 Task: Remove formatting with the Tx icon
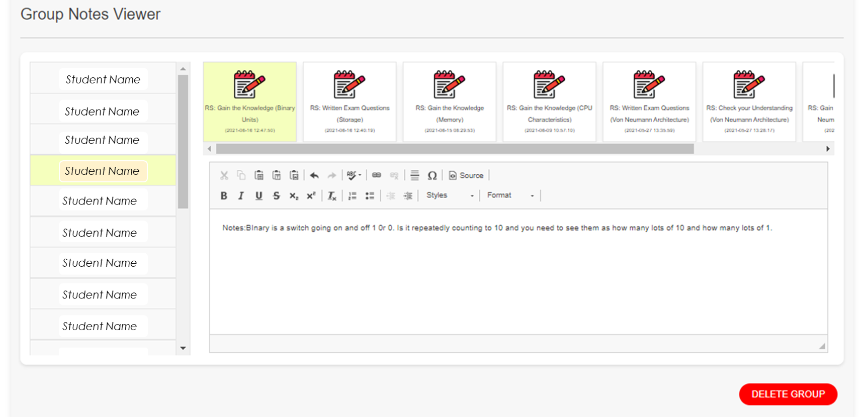point(332,195)
